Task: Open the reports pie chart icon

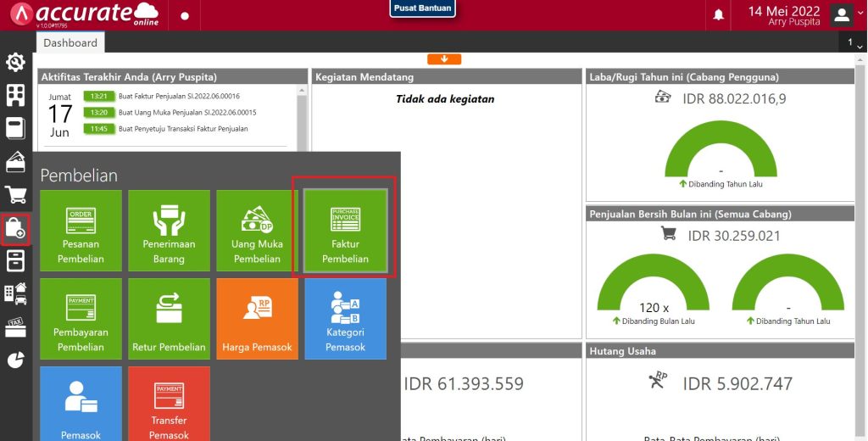Action: (x=15, y=360)
